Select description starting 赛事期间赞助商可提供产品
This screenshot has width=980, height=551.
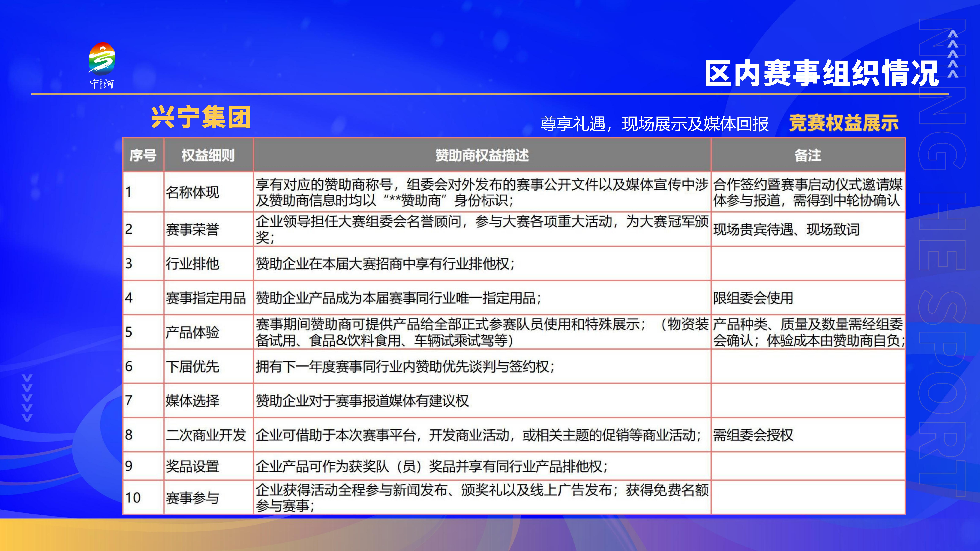point(482,332)
